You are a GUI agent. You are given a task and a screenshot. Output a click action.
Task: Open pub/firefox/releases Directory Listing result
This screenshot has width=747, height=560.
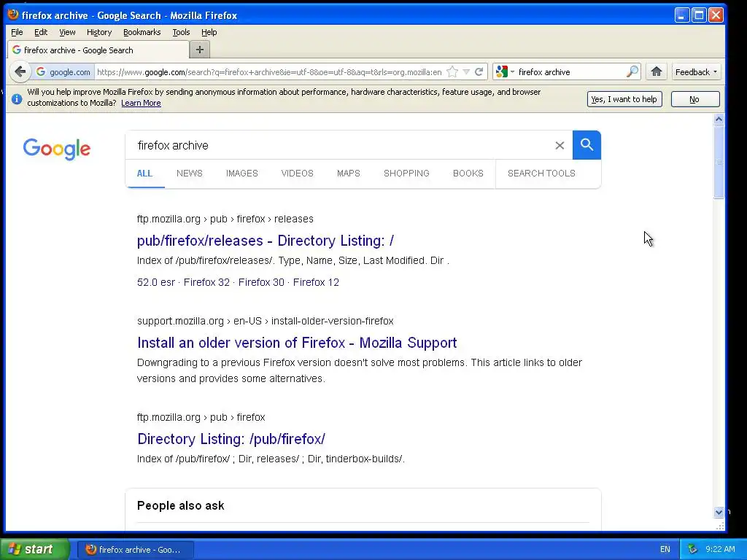266,241
